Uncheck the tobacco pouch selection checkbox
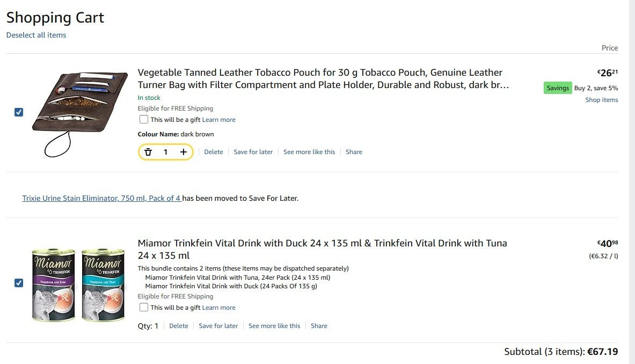Image resolution: width=635 pixels, height=364 pixels. click(19, 112)
